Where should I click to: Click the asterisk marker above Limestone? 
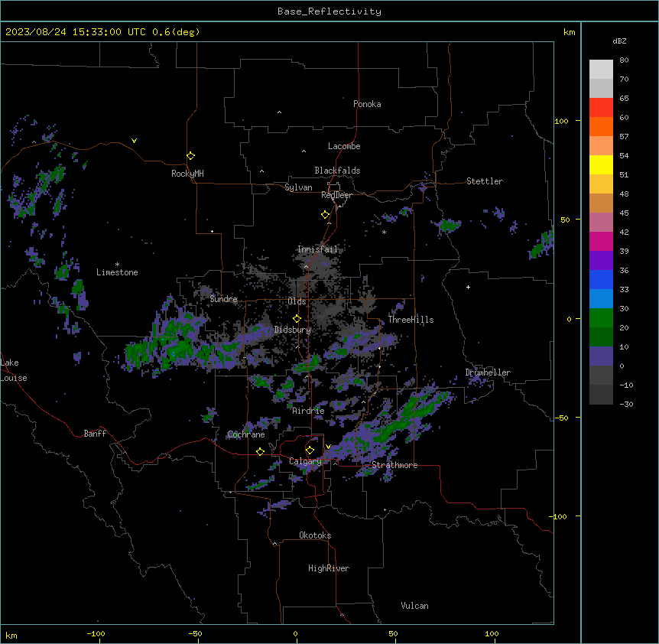[117, 265]
